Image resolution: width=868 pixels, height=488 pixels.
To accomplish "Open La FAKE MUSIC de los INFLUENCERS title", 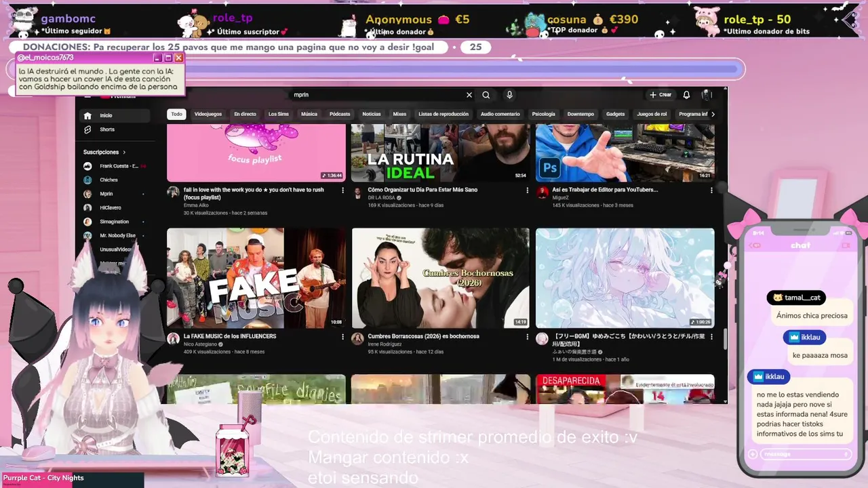I will click(229, 336).
